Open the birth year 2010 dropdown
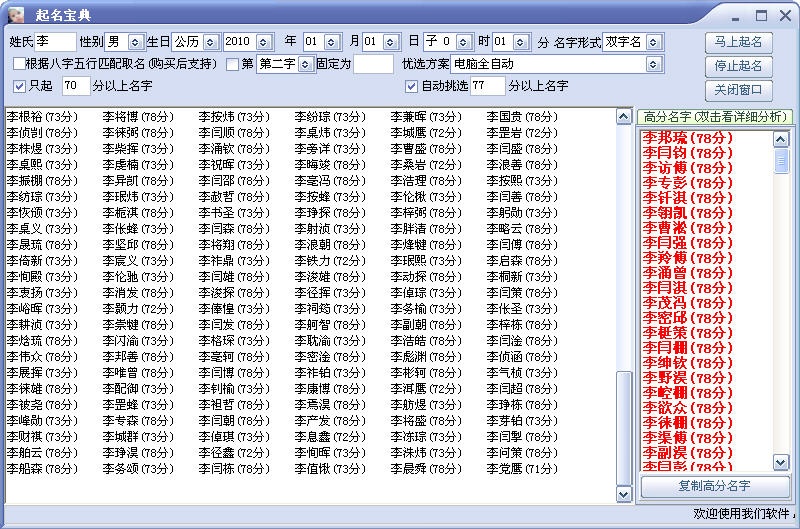This screenshot has height=529, width=800. [263, 42]
